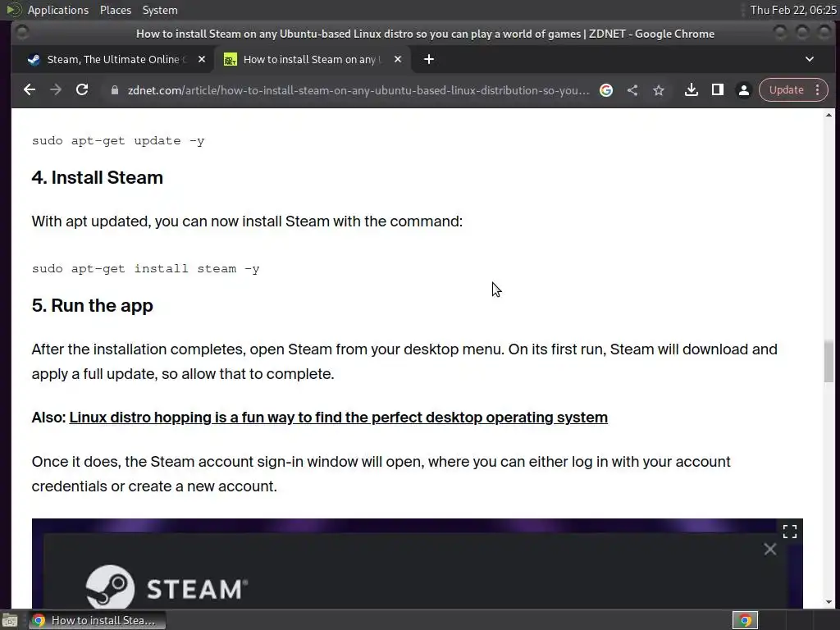Share this page via share icon

coord(632,90)
